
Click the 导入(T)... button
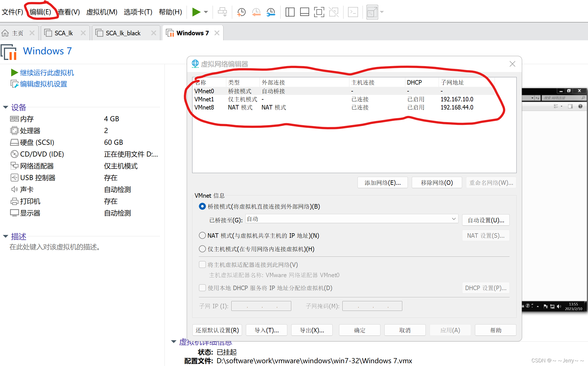tap(267, 330)
